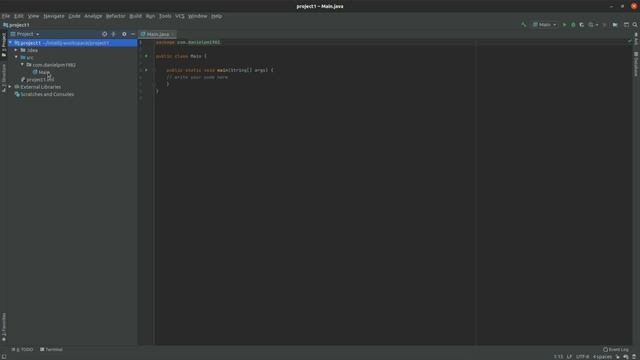640x360 pixels.
Task: Click the Scratches and Consoles icon
Action: [17, 94]
